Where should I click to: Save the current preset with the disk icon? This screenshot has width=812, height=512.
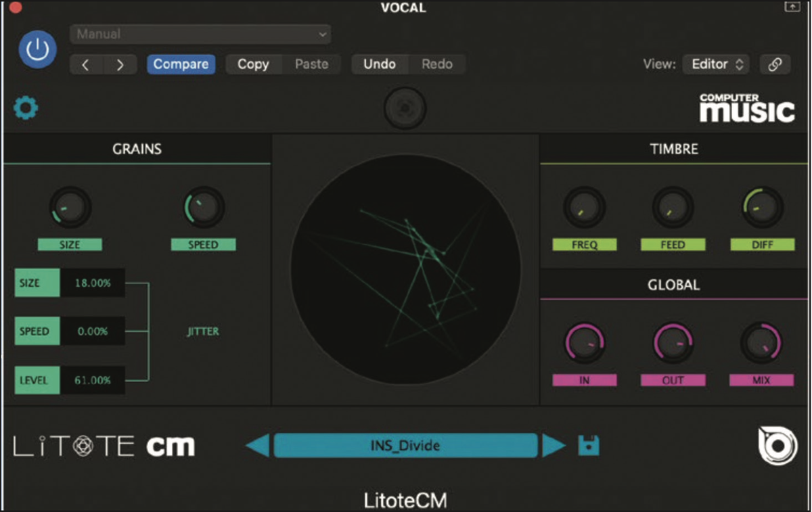click(x=588, y=446)
